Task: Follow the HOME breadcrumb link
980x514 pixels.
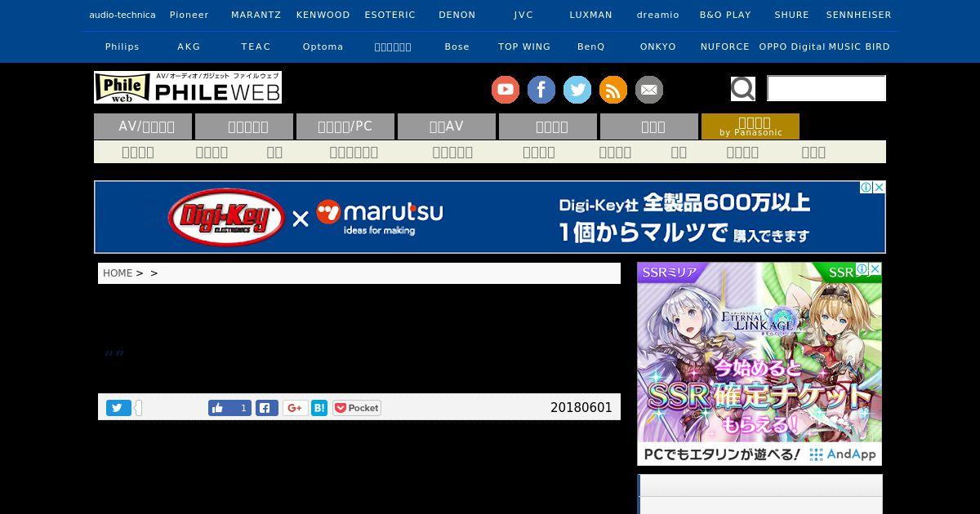Action: coord(118,273)
